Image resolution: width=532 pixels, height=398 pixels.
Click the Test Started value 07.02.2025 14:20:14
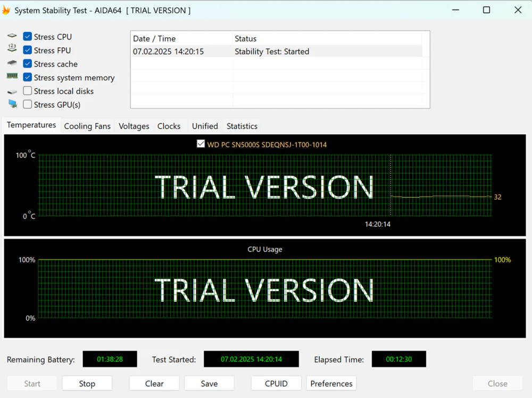(x=251, y=359)
